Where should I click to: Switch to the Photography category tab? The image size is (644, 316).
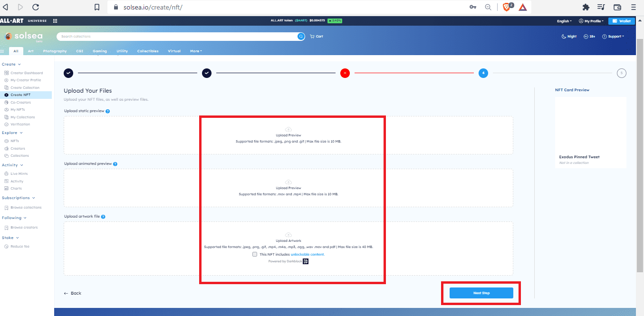[55, 51]
